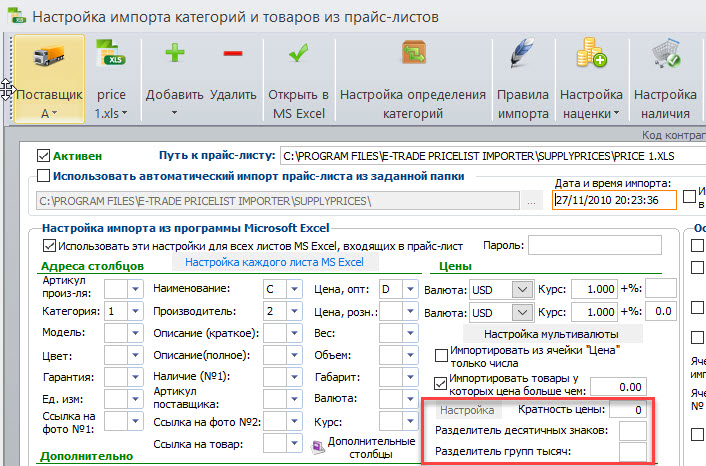Open the Наименование column dropdown
The image size is (706, 466).
point(294,289)
